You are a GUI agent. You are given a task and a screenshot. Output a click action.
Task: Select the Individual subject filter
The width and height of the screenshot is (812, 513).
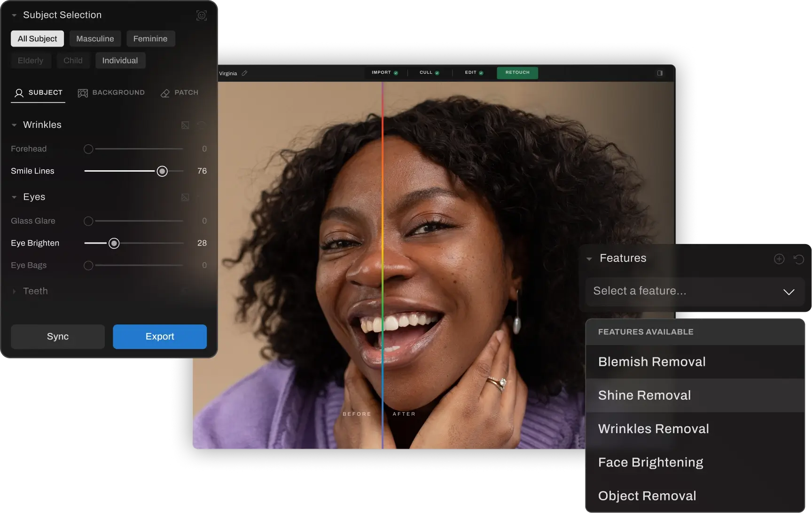pyautogui.click(x=120, y=61)
